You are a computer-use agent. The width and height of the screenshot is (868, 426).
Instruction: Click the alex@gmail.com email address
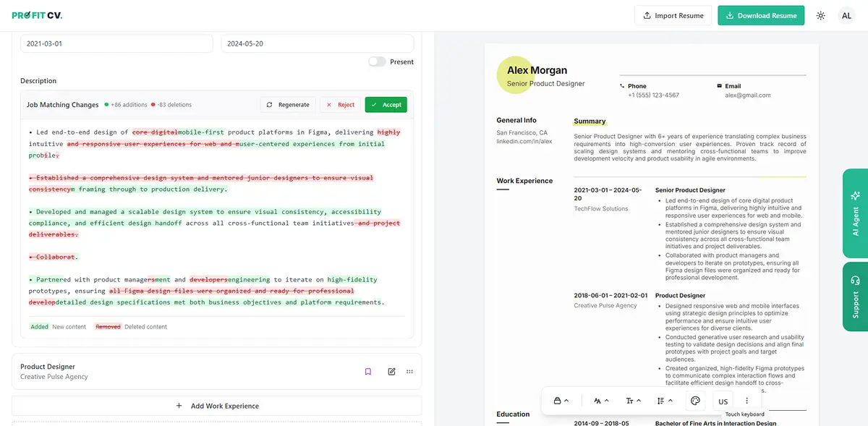pyautogui.click(x=748, y=95)
